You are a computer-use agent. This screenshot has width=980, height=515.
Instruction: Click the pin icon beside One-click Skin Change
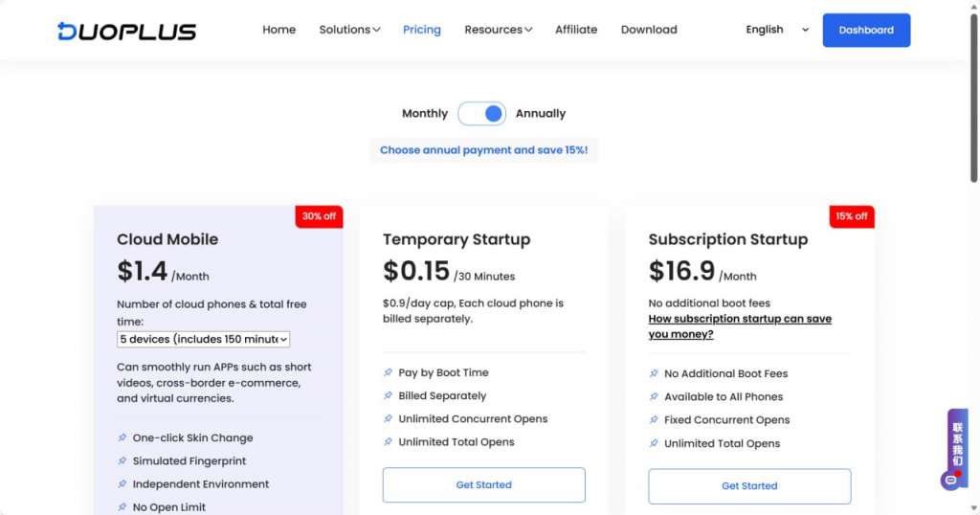[x=122, y=438]
